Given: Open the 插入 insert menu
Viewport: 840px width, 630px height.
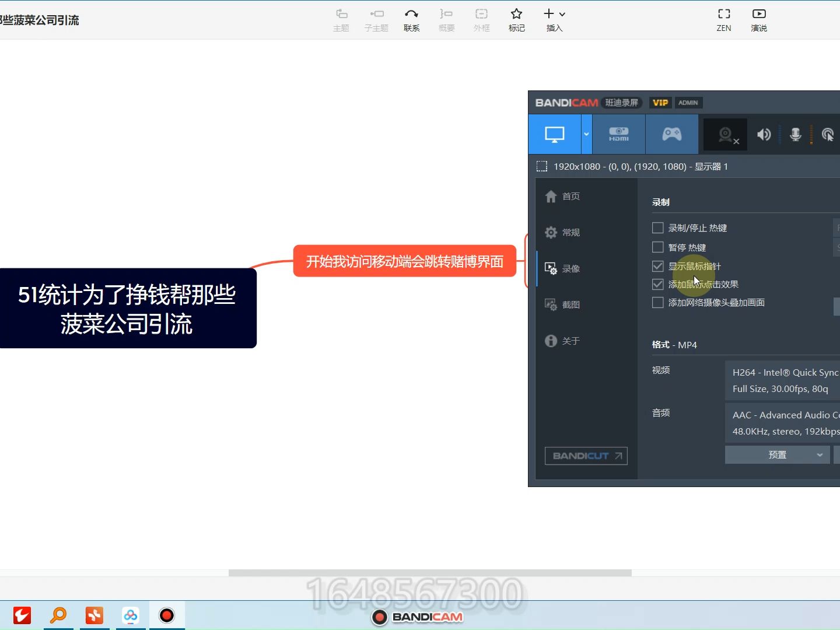Looking at the screenshot, I should [x=554, y=20].
